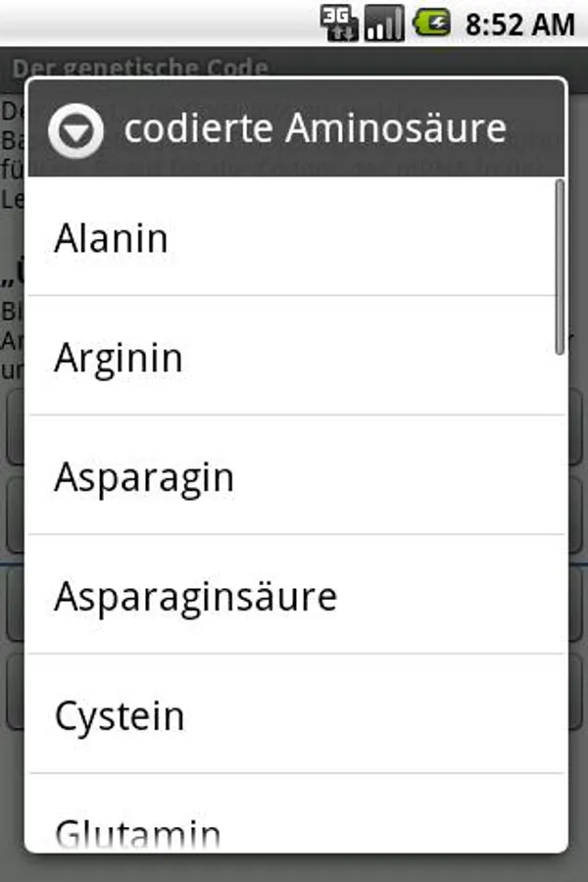Image resolution: width=588 pixels, height=882 pixels.
Task: Tap the 3G data indicator icon
Action: 339,23
